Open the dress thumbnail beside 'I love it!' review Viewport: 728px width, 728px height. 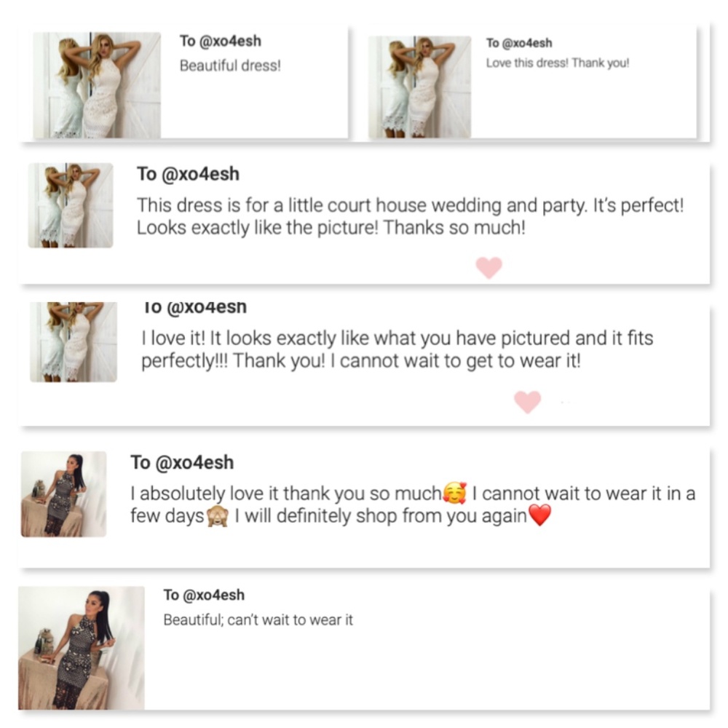coord(74,341)
